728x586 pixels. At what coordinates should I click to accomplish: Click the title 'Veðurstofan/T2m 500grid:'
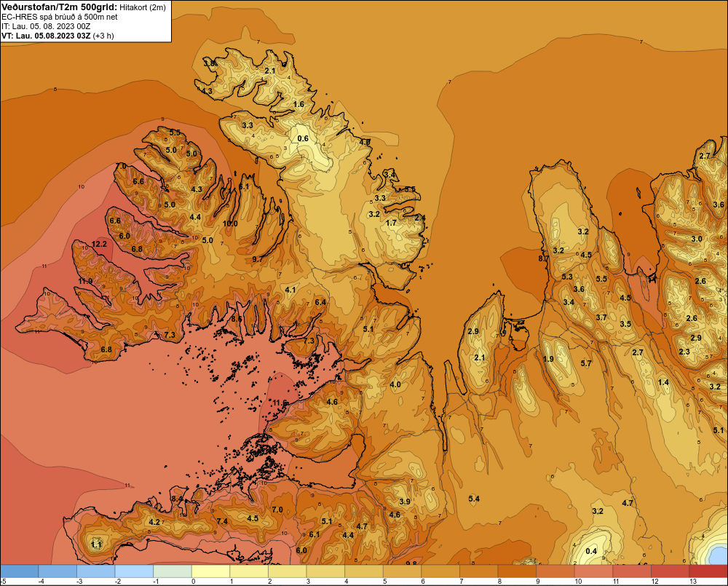click(60, 7)
